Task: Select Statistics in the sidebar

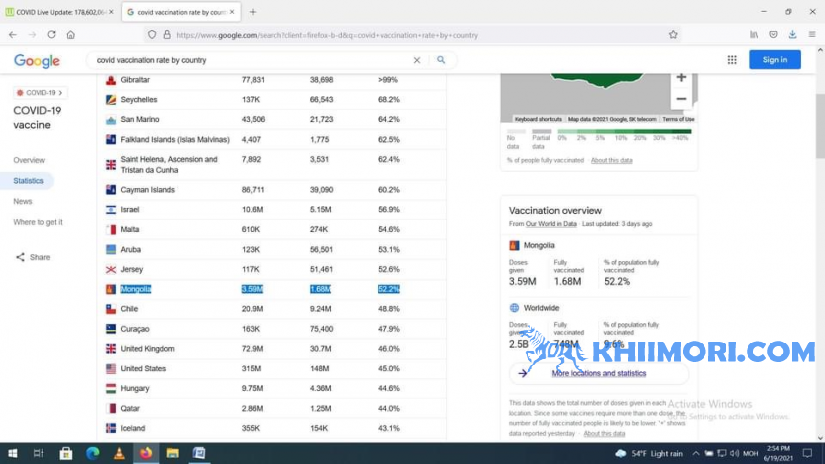Action: tap(28, 180)
